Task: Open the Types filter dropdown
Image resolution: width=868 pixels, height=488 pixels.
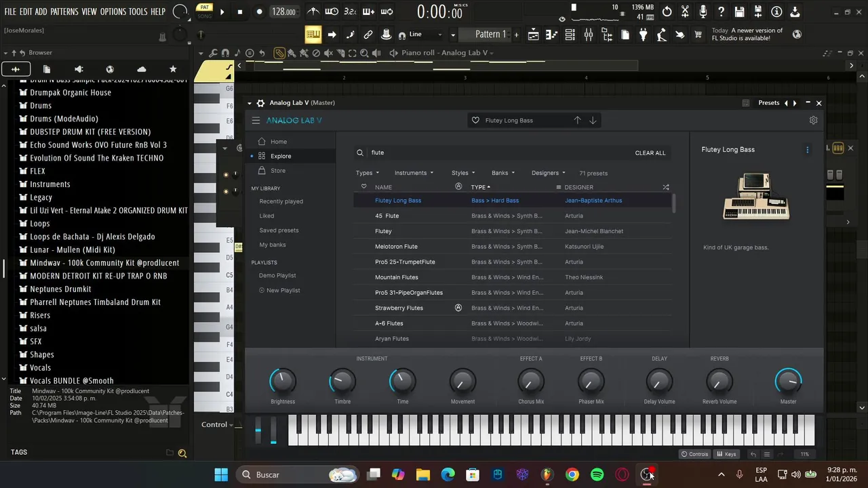Action: pos(368,173)
